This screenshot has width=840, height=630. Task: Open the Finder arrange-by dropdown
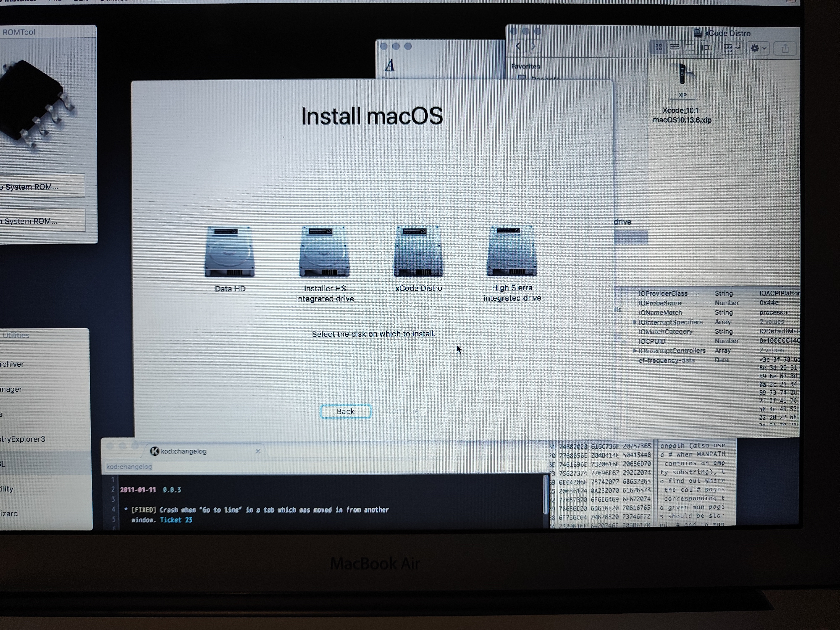tap(731, 48)
